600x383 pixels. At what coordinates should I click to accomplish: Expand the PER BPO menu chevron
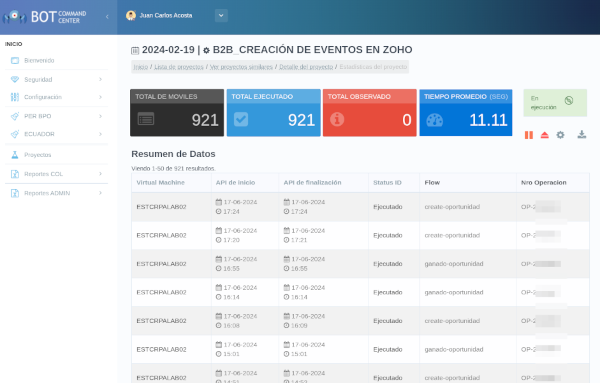(x=100, y=116)
